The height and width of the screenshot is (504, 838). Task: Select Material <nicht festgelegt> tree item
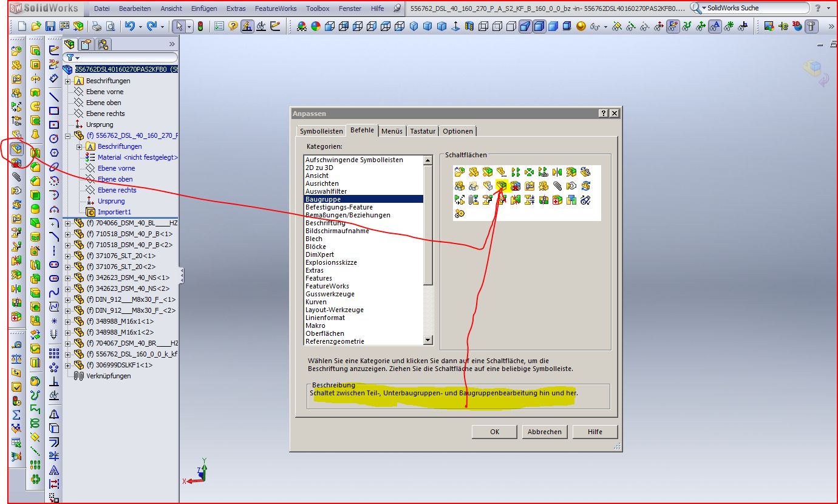pyautogui.click(x=138, y=157)
